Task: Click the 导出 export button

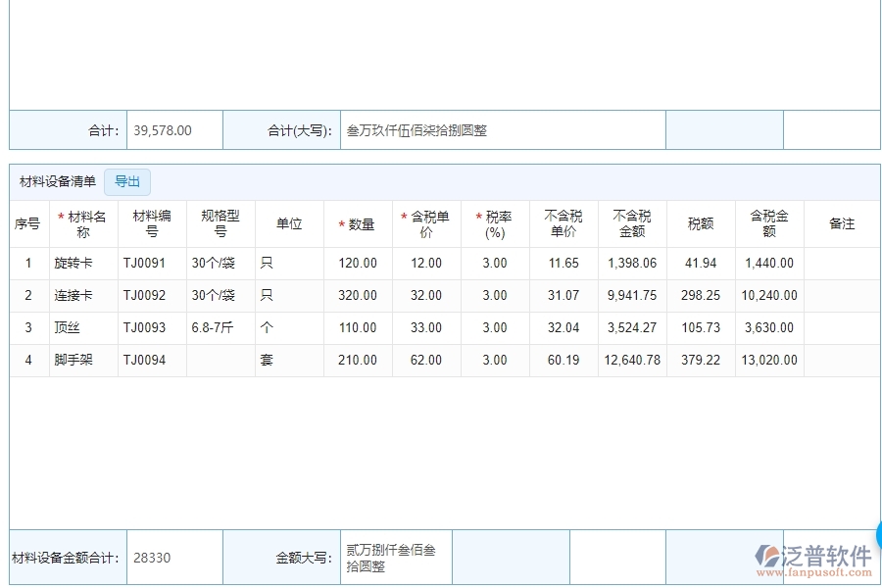Action: click(126, 181)
